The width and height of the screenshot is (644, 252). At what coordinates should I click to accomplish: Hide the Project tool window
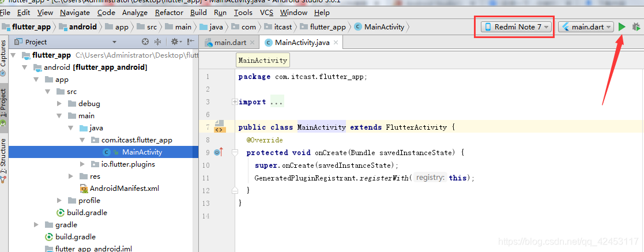coord(191,42)
